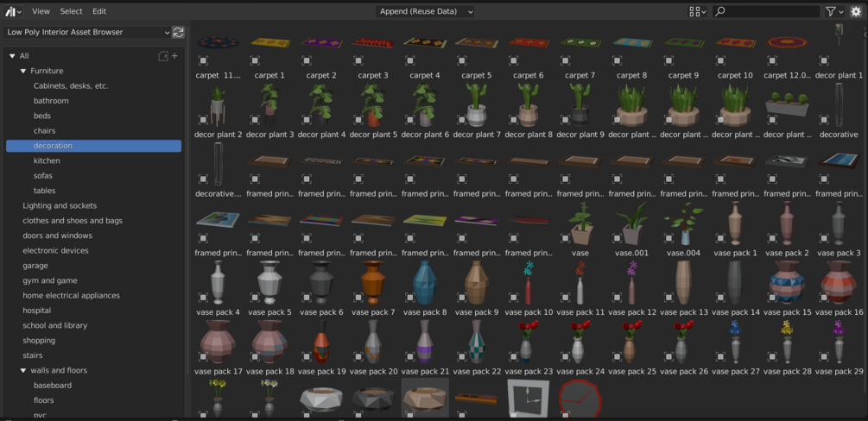Select clothes and shoes and bags catalog

73,220
